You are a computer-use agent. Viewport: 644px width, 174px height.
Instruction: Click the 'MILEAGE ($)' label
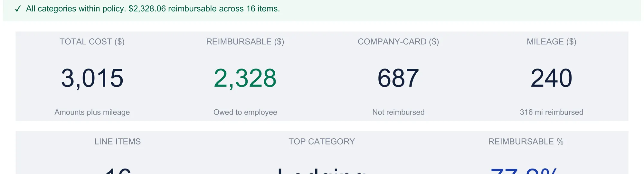pos(552,42)
